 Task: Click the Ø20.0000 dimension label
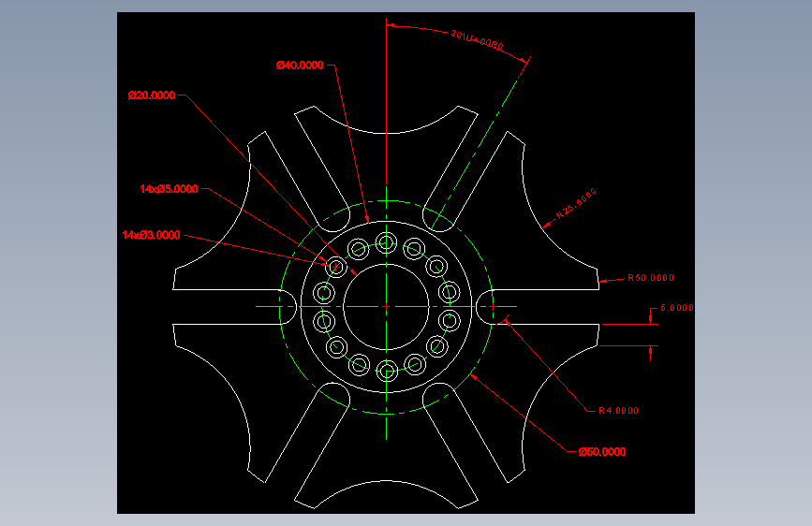tap(151, 95)
